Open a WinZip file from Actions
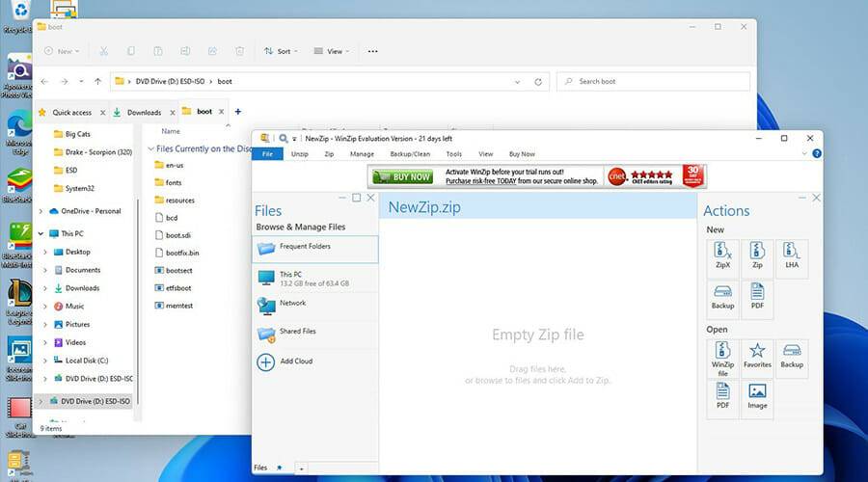The width and height of the screenshot is (868, 482). (722, 359)
